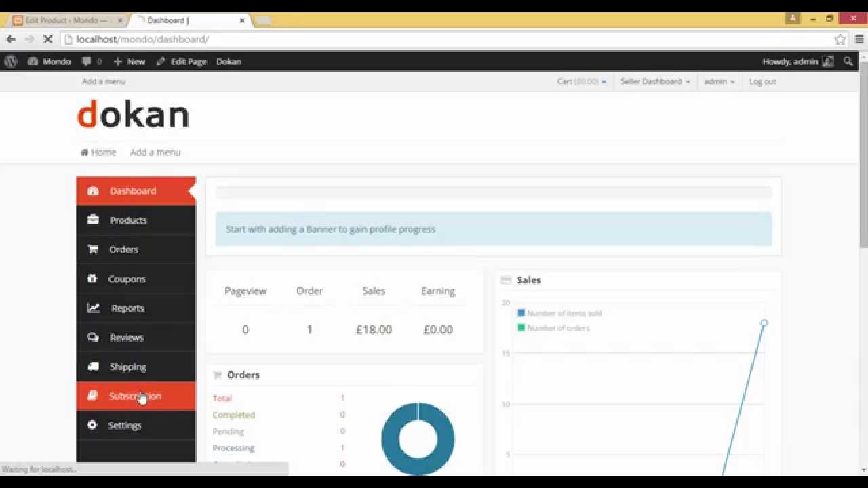Click the Coupons gift icon

pos(93,279)
